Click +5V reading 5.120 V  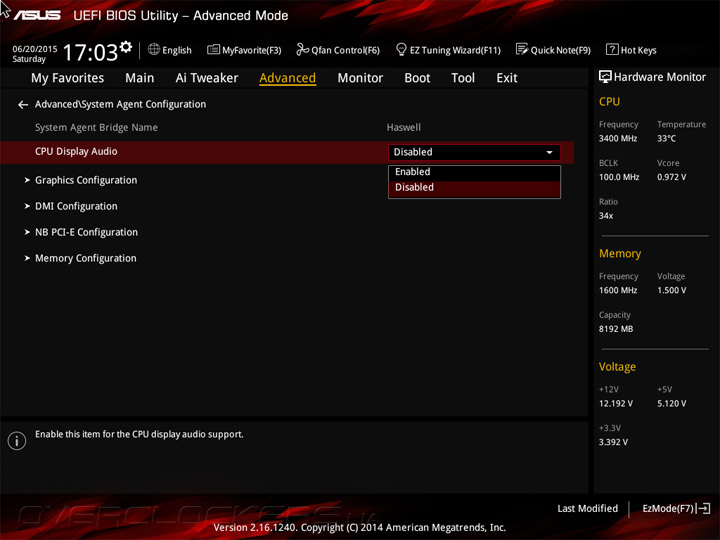(671, 403)
